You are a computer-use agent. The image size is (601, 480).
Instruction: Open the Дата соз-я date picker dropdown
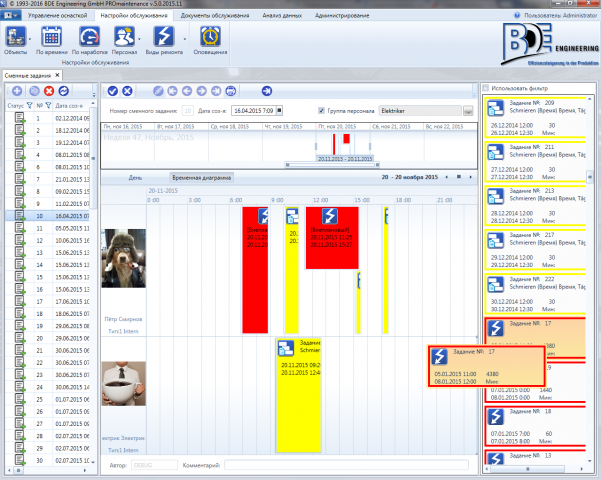(279, 111)
